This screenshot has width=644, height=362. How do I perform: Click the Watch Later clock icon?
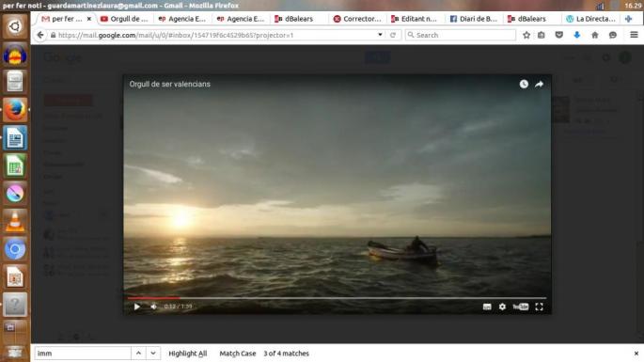point(524,84)
